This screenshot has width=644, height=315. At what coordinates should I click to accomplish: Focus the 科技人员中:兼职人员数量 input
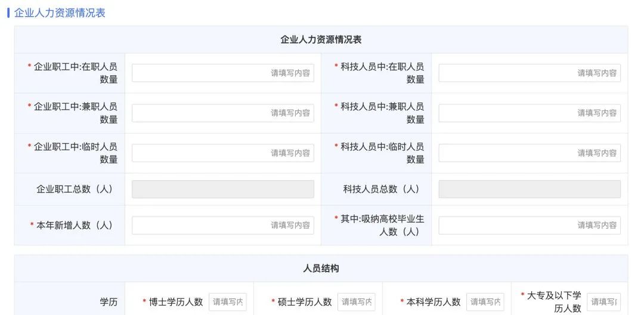pyautogui.click(x=529, y=113)
